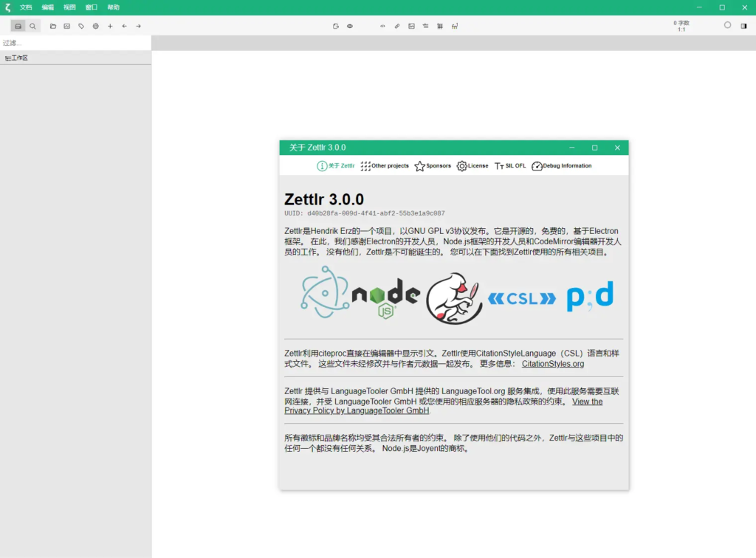Viewport: 756px width, 558px height.
Task: Maximize the main Zettlr window
Action: click(x=722, y=7)
